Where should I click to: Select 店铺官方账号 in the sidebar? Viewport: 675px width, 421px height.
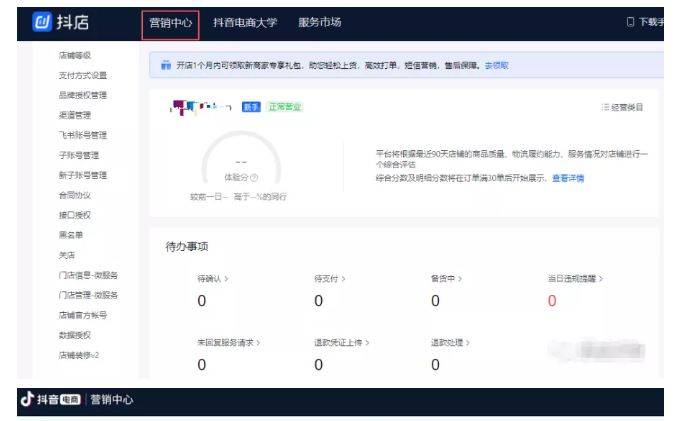(x=83, y=315)
